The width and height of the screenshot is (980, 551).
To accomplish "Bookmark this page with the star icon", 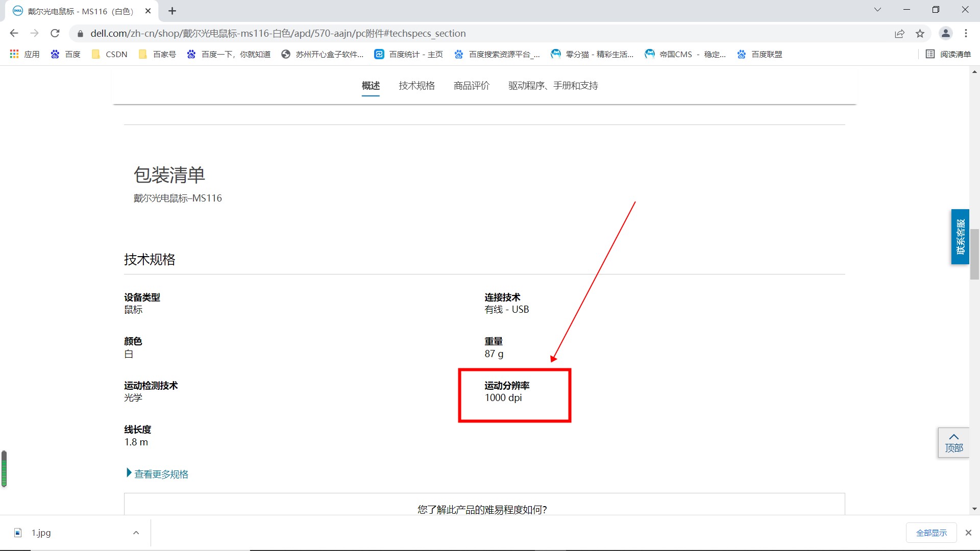I will [920, 33].
